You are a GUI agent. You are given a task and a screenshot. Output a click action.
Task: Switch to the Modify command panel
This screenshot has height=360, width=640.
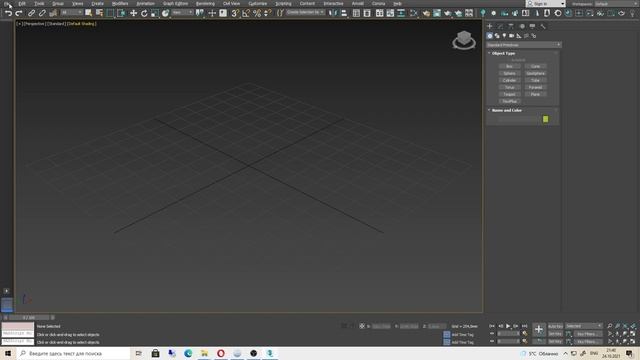pyautogui.click(x=500, y=26)
